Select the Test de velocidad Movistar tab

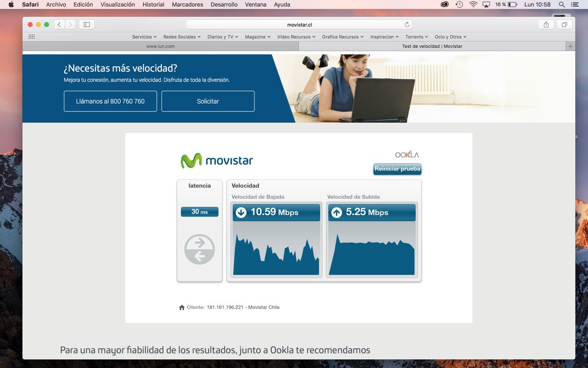[x=432, y=46]
